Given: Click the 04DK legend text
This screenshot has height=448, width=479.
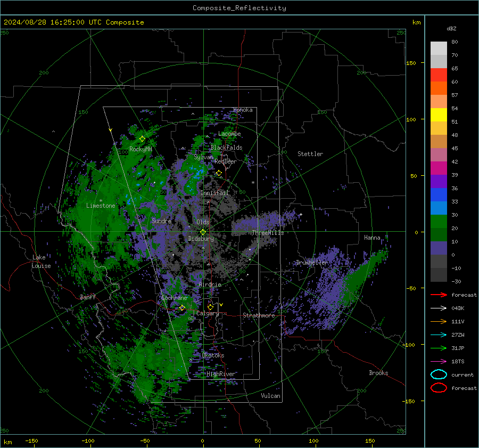Looking at the screenshot, I should pyautogui.click(x=458, y=308).
